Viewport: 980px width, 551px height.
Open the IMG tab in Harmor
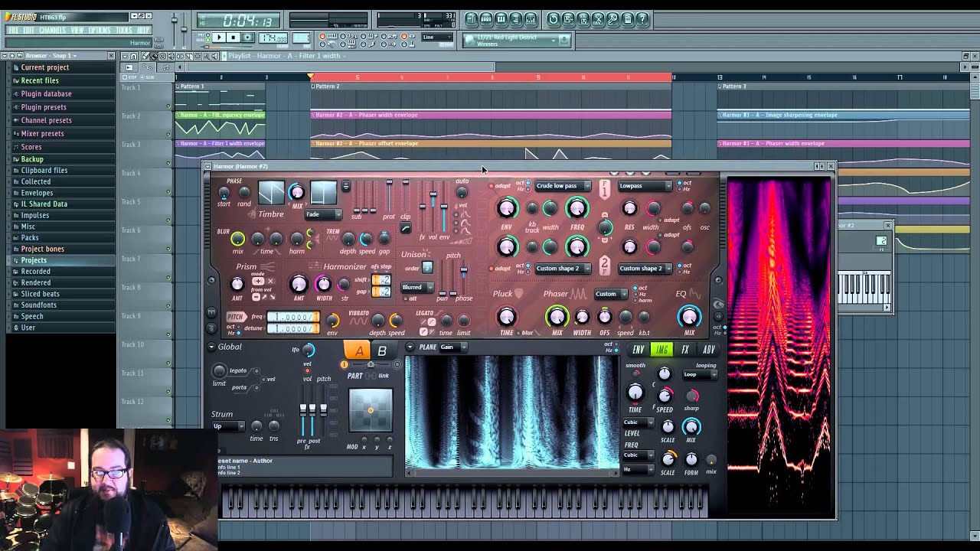[x=661, y=350]
